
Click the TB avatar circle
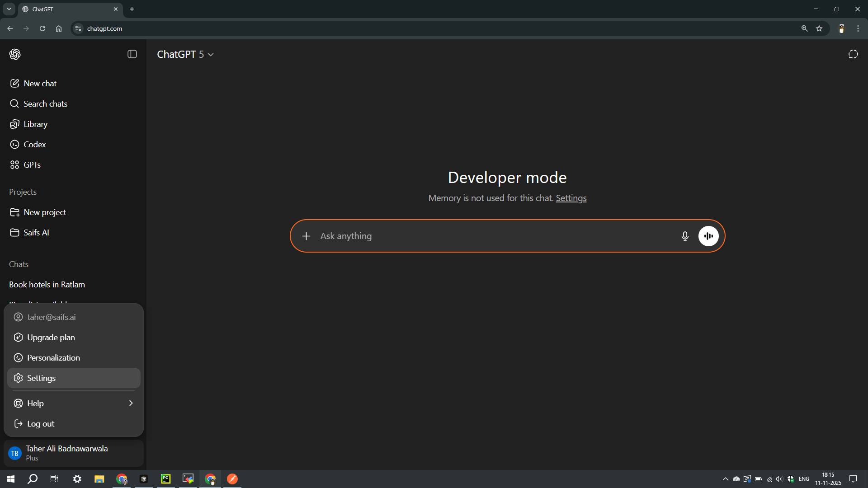coord(15,453)
